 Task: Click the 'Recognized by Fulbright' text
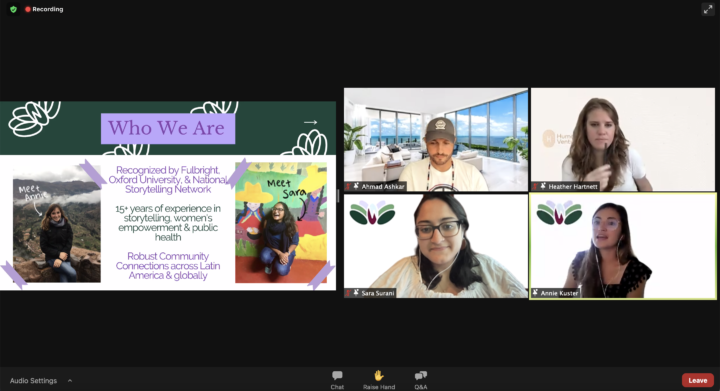[x=168, y=179]
